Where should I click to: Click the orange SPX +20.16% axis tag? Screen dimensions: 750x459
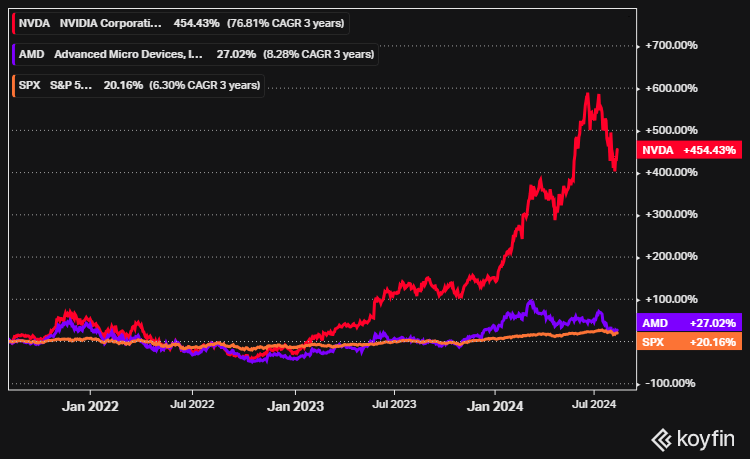tap(688, 342)
